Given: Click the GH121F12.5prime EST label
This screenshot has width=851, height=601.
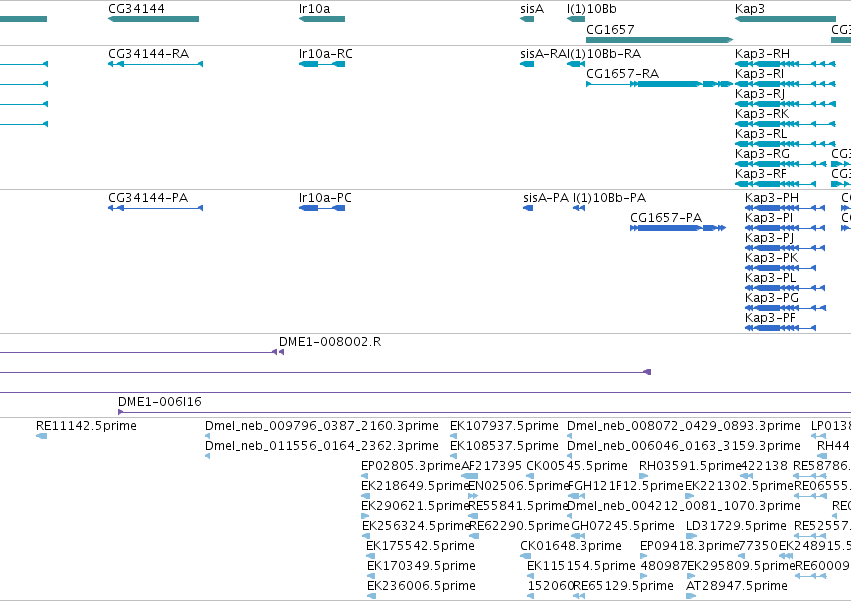Looking at the screenshot, I should (626, 486).
